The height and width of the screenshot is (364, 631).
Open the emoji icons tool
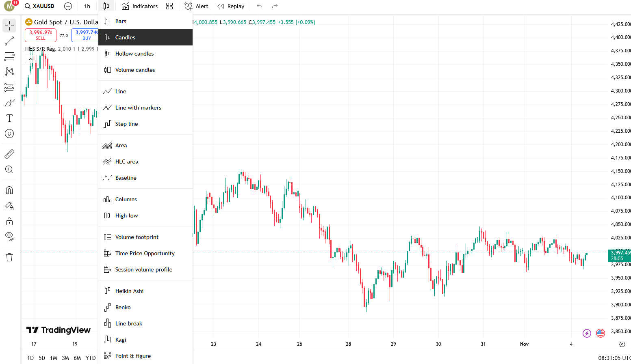(x=9, y=134)
